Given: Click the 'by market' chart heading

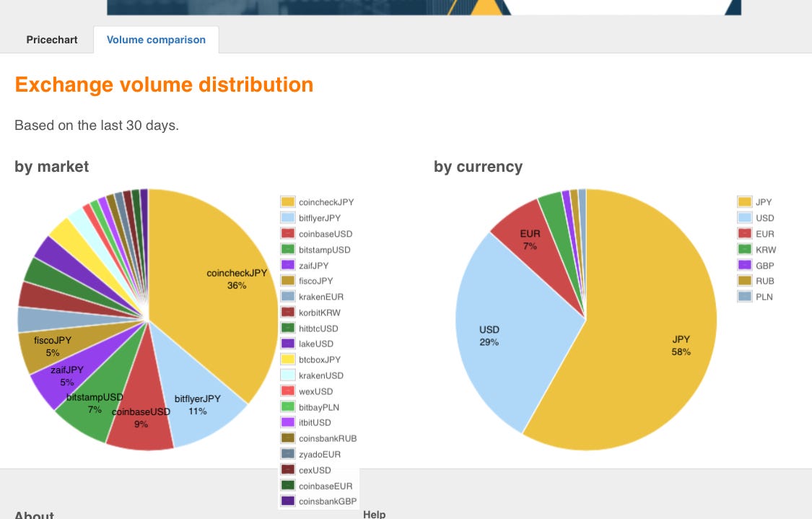Looking at the screenshot, I should pyautogui.click(x=52, y=166).
